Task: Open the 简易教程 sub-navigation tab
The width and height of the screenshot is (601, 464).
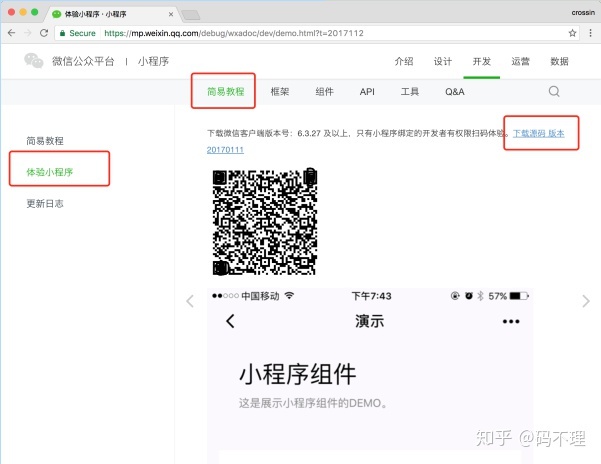Action: click(225, 92)
